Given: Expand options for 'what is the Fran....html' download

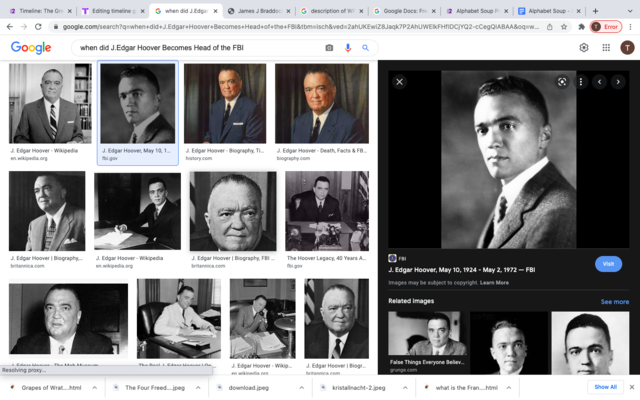Looking at the screenshot, I should coord(509,387).
